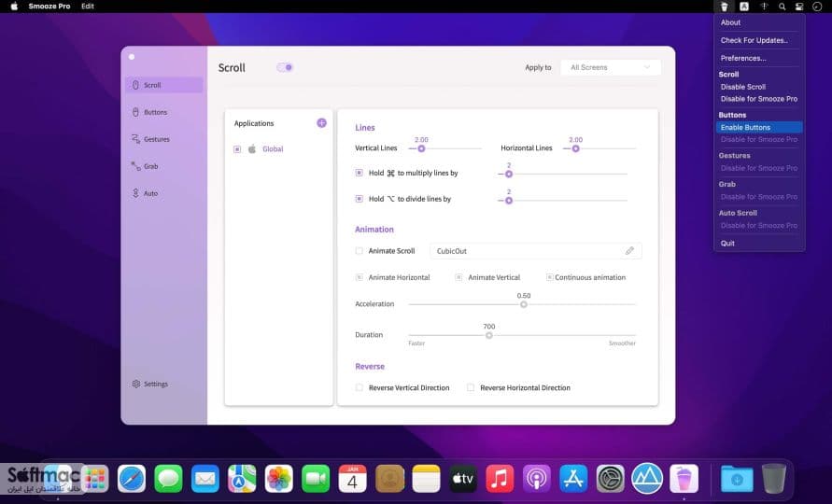Click the keyboard input source icon in menu bar
832x504 pixels.
click(x=744, y=7)
